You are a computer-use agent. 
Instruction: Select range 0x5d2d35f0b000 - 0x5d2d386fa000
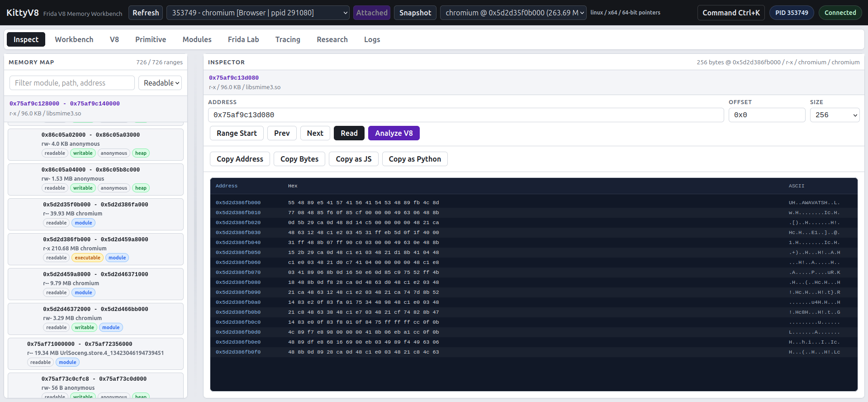coord(95,214)
